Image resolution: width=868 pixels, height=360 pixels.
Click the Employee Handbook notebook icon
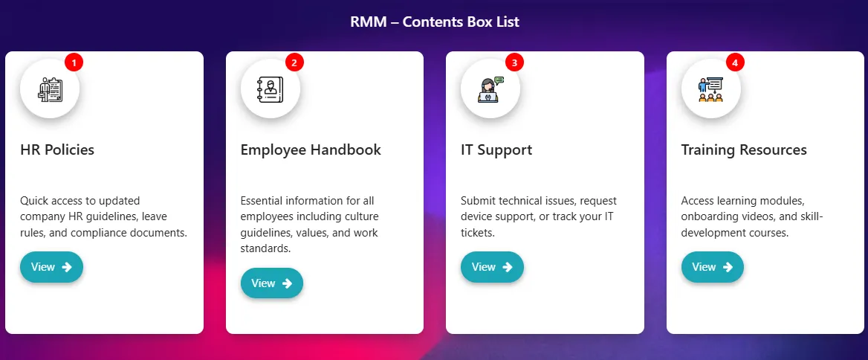(x=271, y=89)
